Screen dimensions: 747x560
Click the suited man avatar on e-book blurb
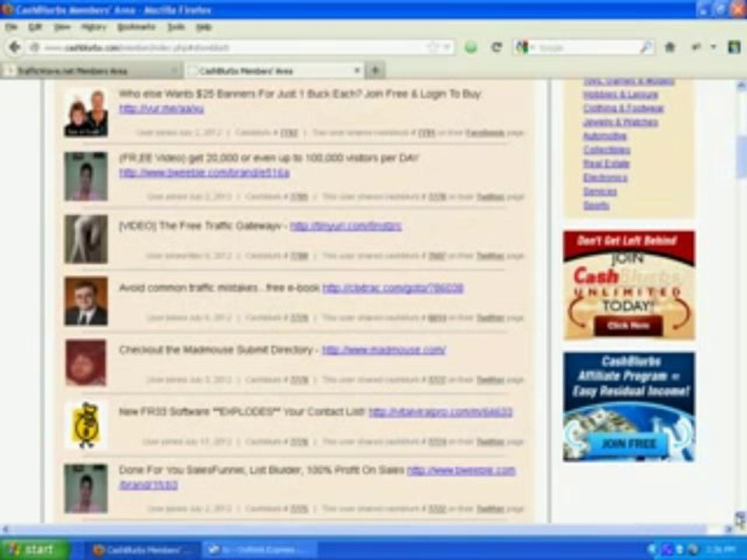[x=86, y=301]
